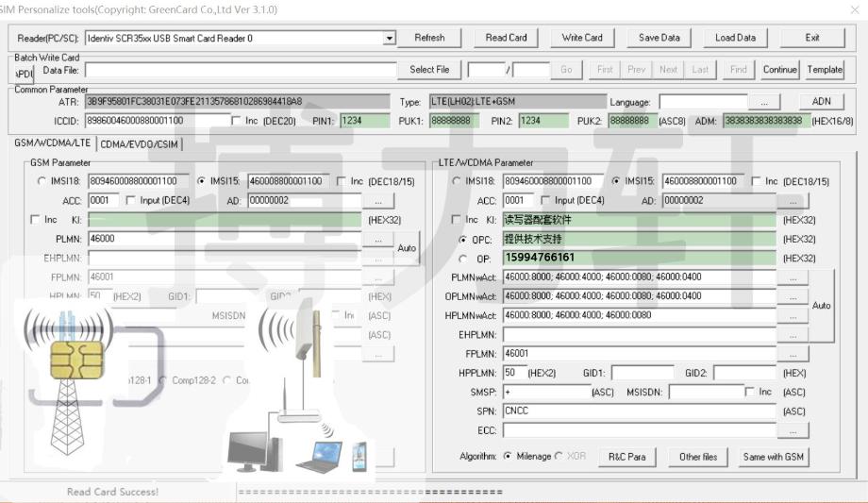Expand the Reader(PC/SC) dropdown list
The height and width of the screenshot is (503, 868).
pos(390,39)
